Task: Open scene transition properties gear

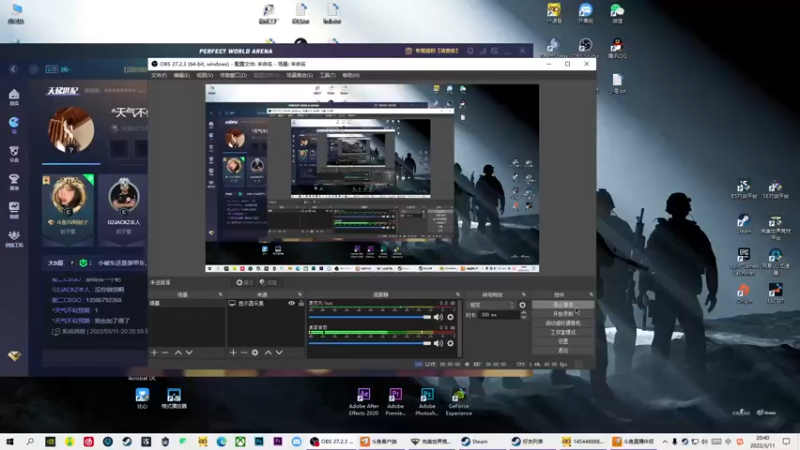Action: [522, 305]
